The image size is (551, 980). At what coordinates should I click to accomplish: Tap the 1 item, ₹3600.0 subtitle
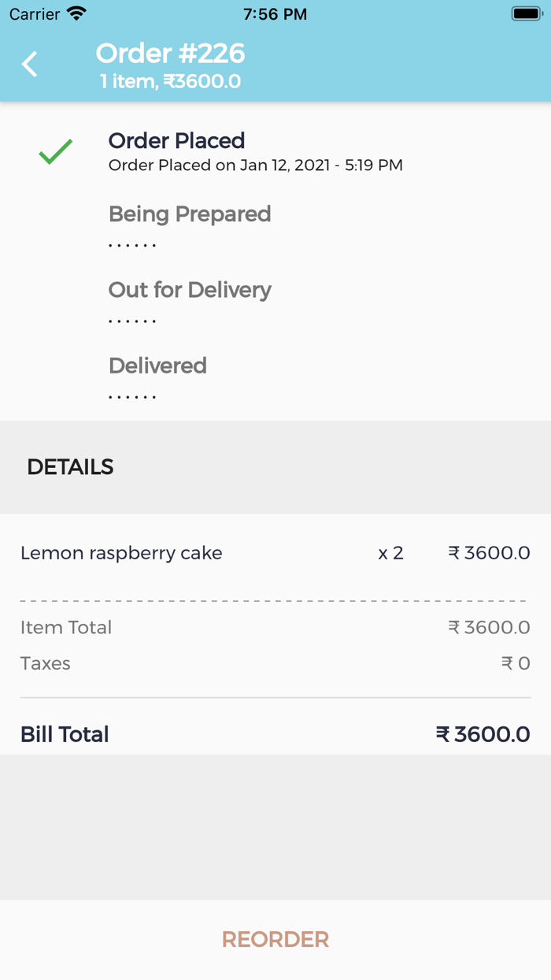pyautogui.click(x=170, y=82)
